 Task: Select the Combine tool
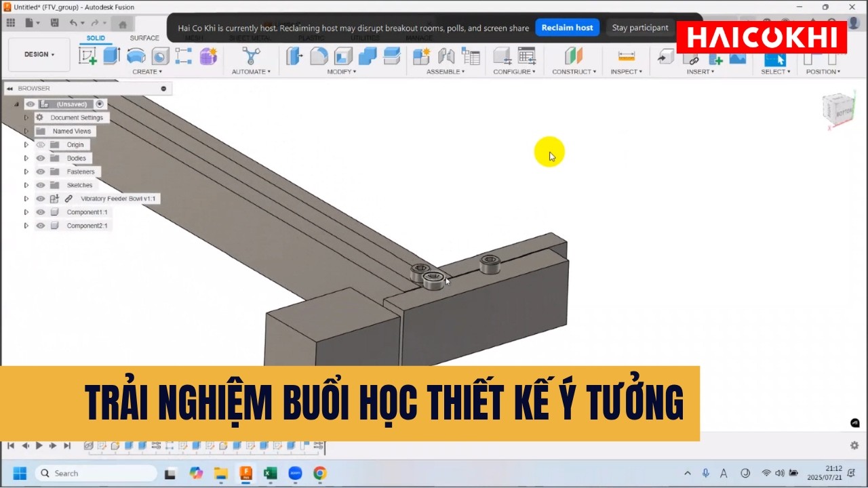pyautogui.click(x=368, y=56)
